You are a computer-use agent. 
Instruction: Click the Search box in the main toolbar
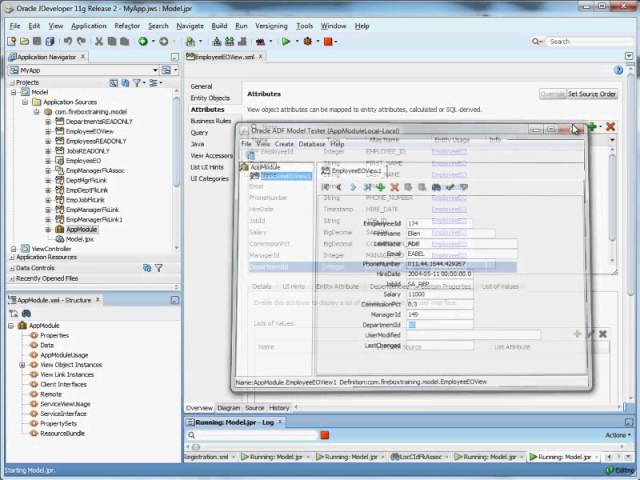click(x=590, y=41)
